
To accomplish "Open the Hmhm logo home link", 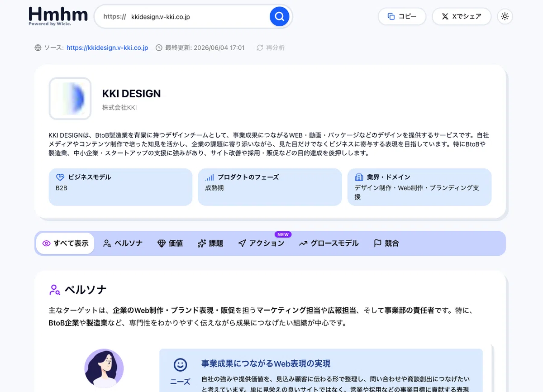I will coord(58,16).
